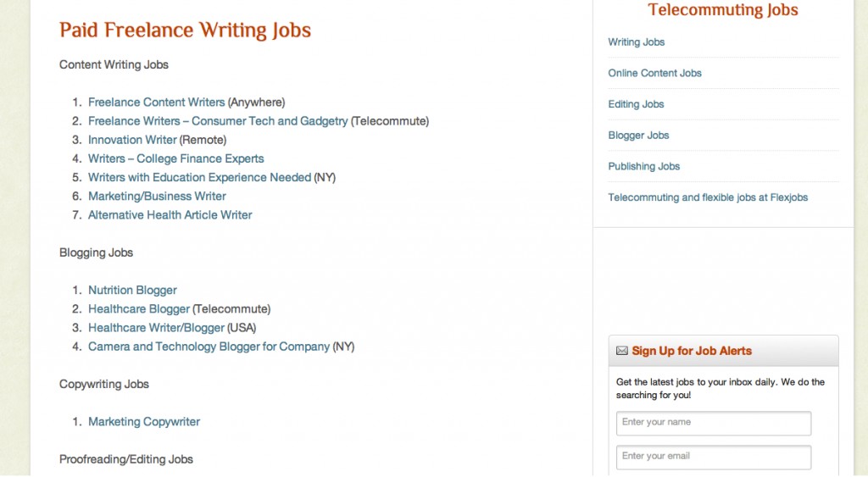868x477 pixels.
Task: Select Editing Jobs in the sidebar
Action: point(636,104)
